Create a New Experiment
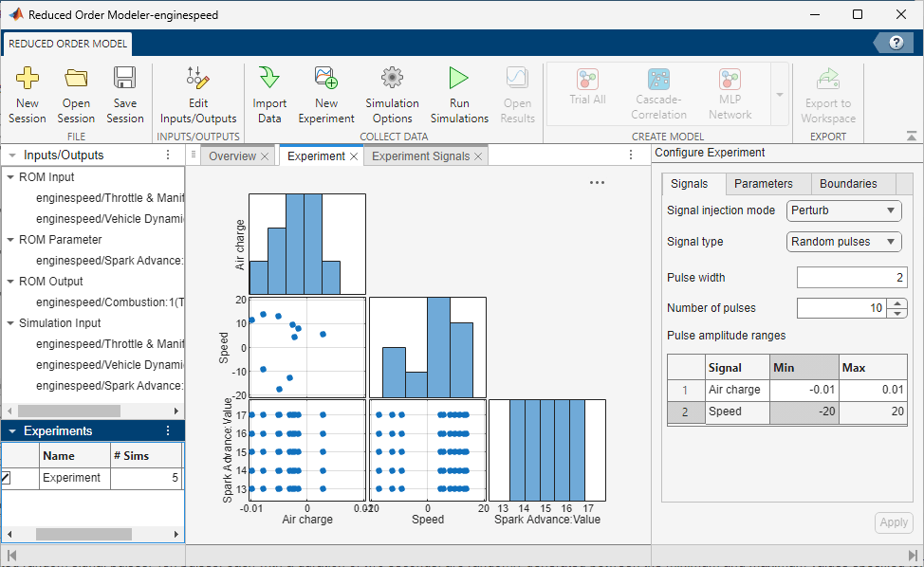The image size is (924, 567). (325, 92)
